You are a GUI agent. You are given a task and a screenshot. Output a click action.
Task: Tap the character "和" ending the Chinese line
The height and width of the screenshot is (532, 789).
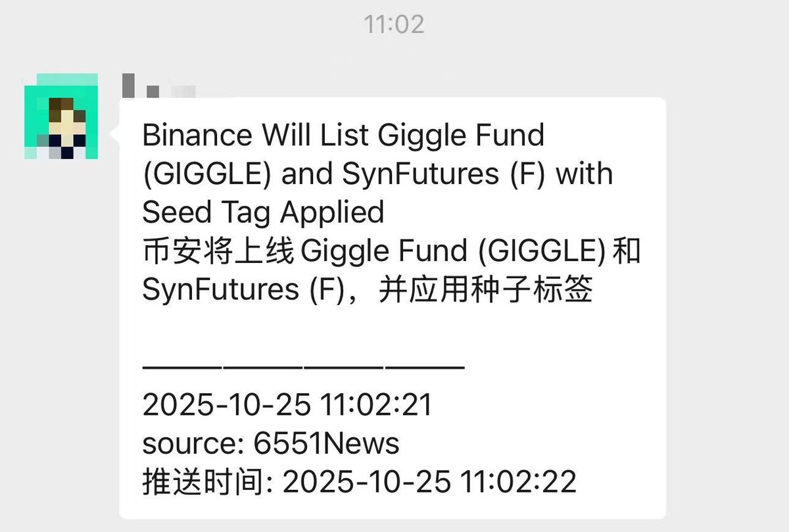point(627,252)
